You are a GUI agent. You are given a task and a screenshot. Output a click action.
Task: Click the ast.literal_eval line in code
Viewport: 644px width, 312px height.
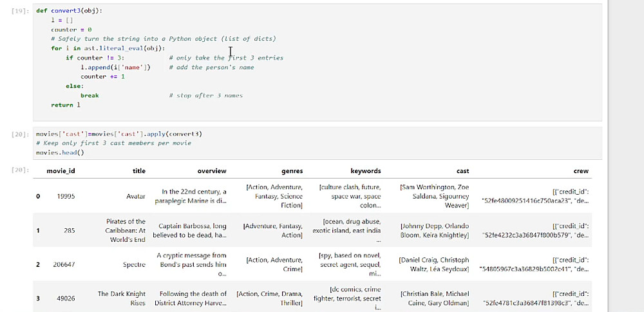tap(108, 48)
